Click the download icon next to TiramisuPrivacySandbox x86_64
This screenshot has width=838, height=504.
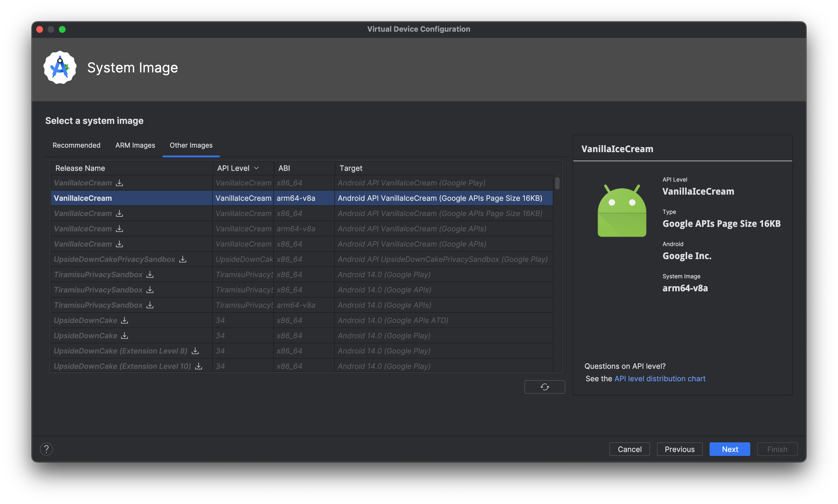tap(148, 274)
